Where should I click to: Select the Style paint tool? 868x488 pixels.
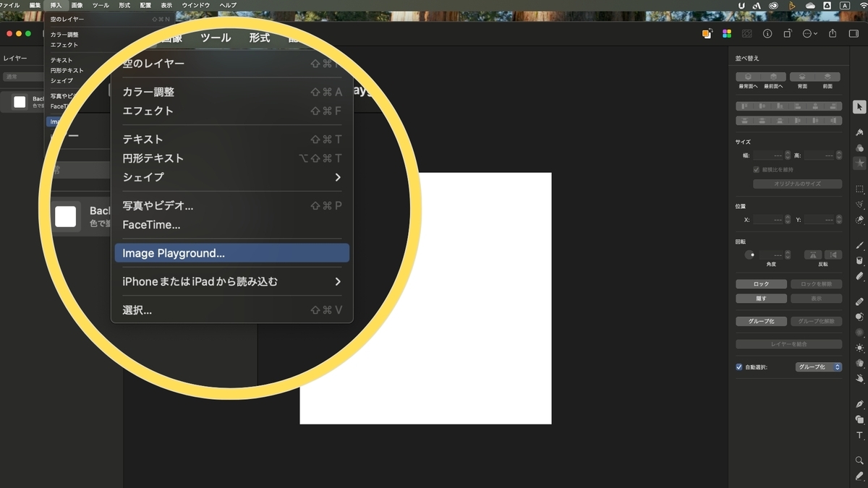[x=859, y=132]
